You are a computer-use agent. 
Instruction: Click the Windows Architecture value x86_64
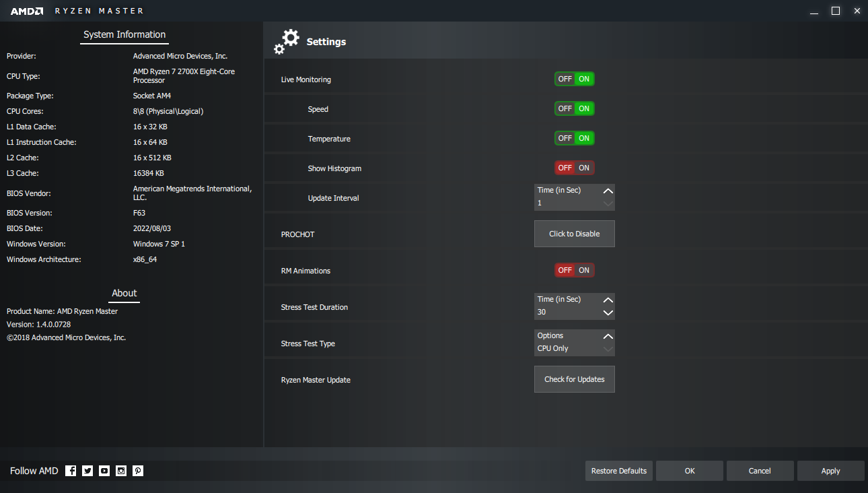click(x=145, y=259)
